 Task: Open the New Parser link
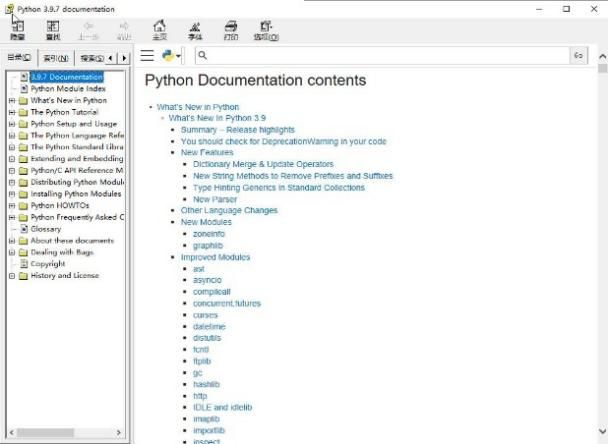point(215,199)
